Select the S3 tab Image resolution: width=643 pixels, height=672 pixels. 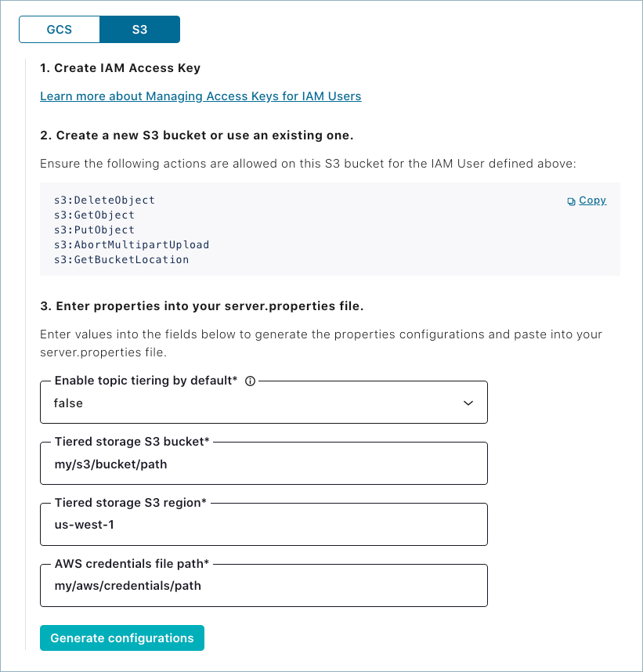pos(139,30)
